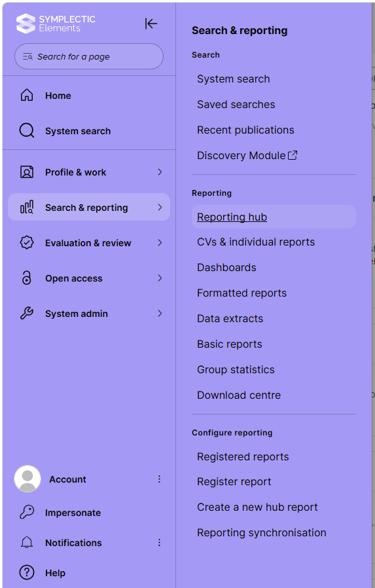Click the Impersonate key icon
The width and height of the screenshot is (375, 588).
[x=27, y=512]
